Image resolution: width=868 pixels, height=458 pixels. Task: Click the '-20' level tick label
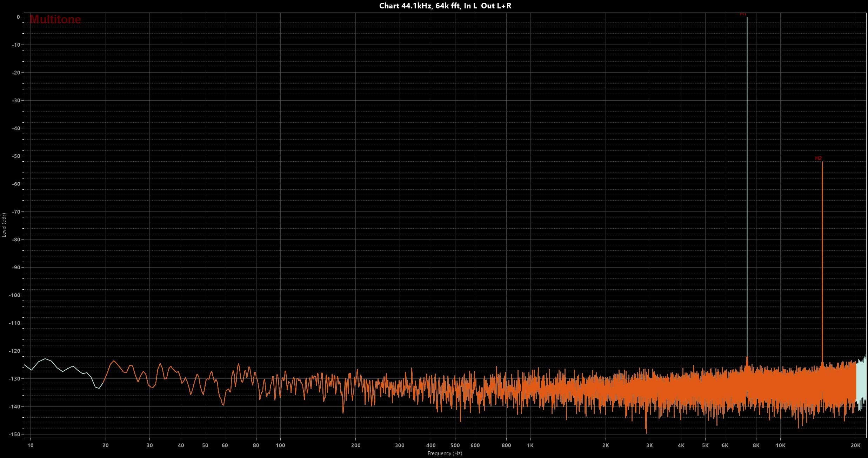[15, 73]
